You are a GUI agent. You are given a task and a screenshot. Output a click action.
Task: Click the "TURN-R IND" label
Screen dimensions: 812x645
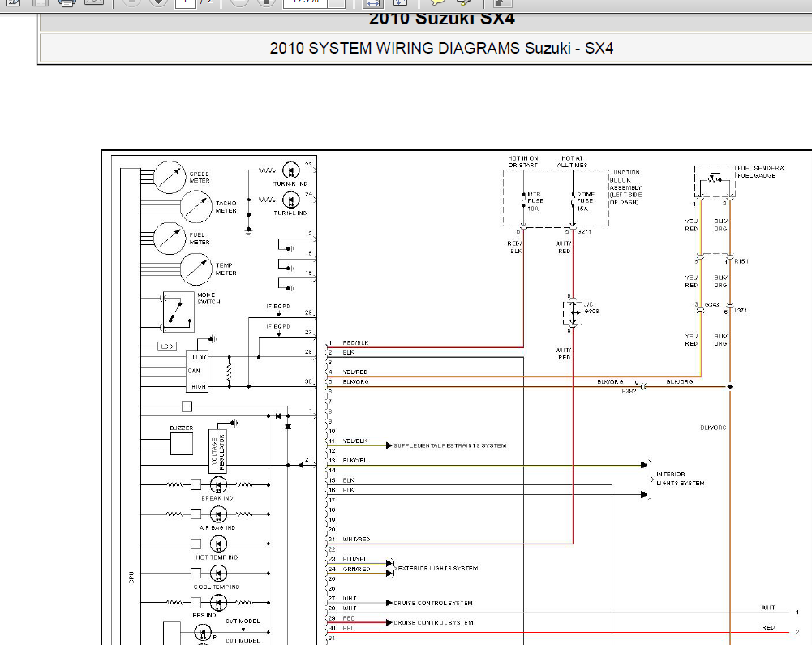click(290, 183)
